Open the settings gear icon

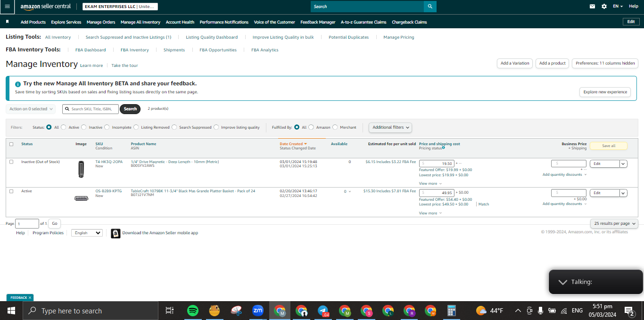tap(604, 7)
